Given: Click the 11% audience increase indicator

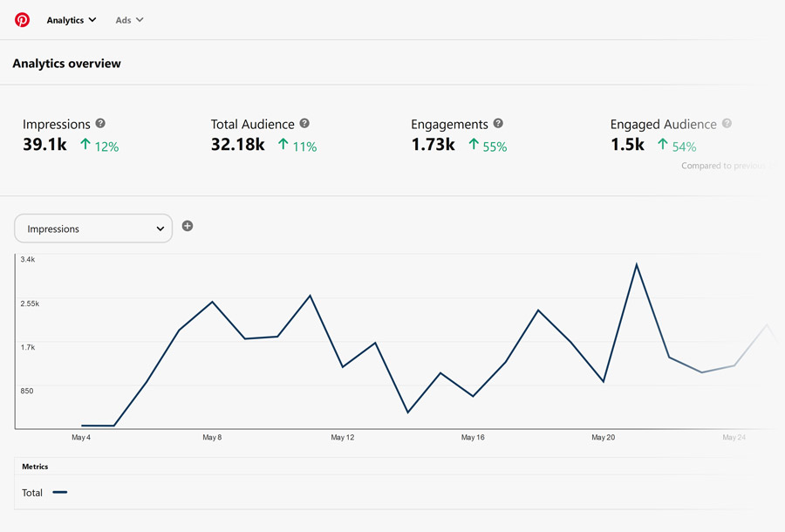Looking at the screenshot, I should 297,147.
